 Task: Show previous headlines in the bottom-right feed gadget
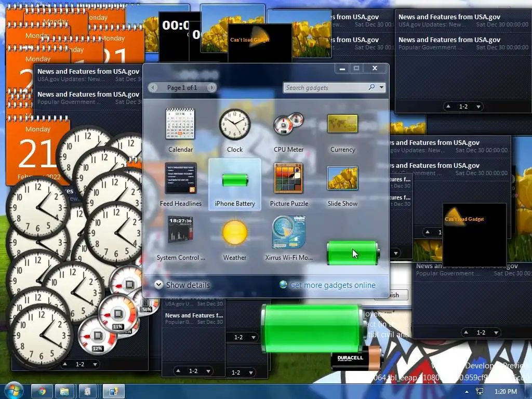[x=466, y=332]
